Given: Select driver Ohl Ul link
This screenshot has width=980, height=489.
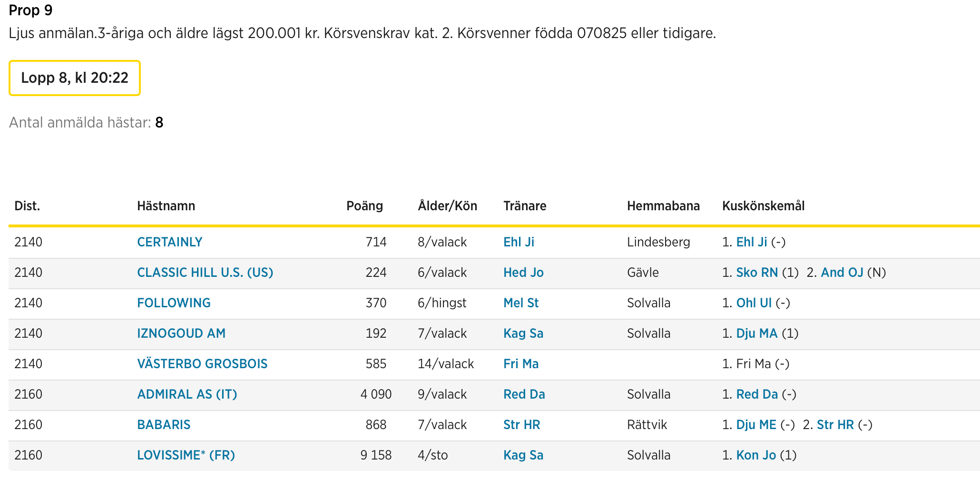Looking at the screenshot, I should coord(754,303).
